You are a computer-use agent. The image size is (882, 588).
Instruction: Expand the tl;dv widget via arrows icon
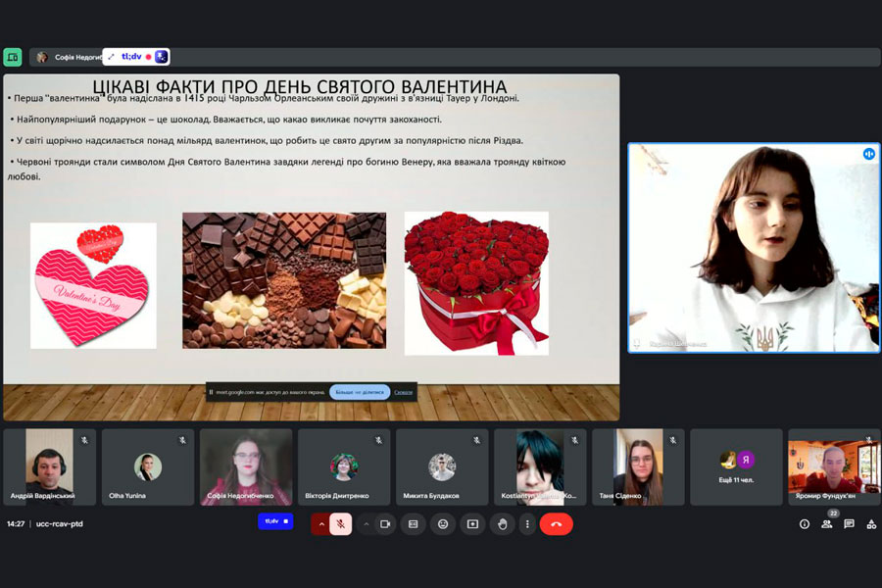[x=111, y=57]
